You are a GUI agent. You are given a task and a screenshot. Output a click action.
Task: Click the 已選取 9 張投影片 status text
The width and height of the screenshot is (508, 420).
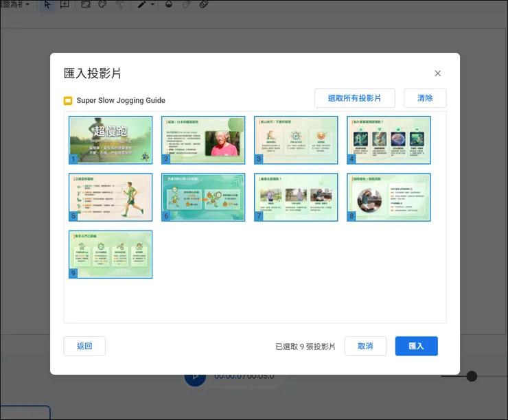pos(305,347)
